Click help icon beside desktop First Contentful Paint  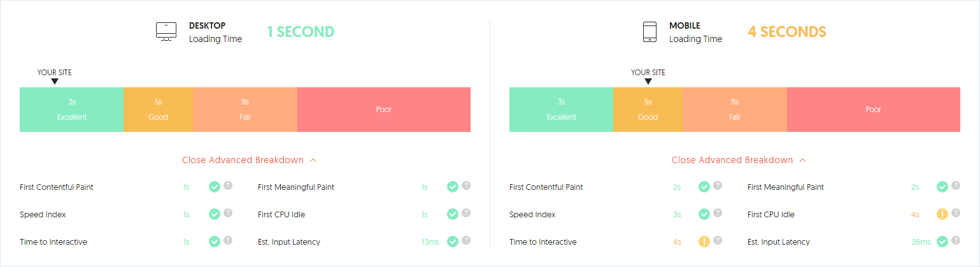coord(228,186)
